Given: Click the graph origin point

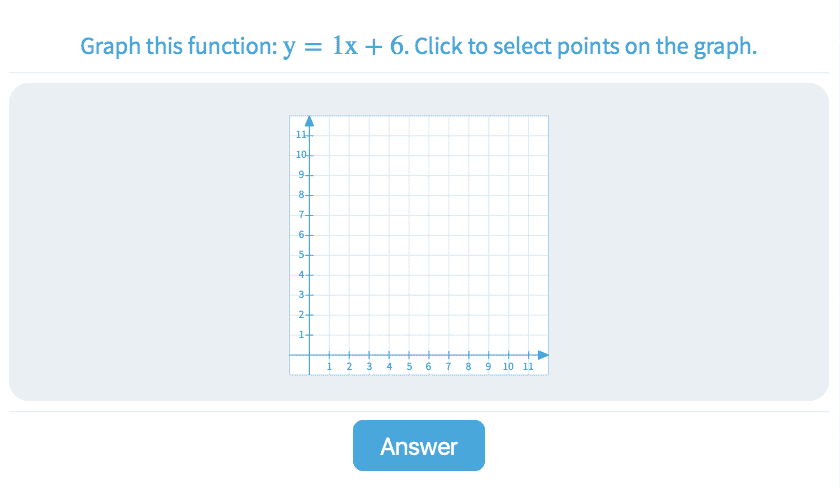Looking at the screenshot, I should point(309,355).
